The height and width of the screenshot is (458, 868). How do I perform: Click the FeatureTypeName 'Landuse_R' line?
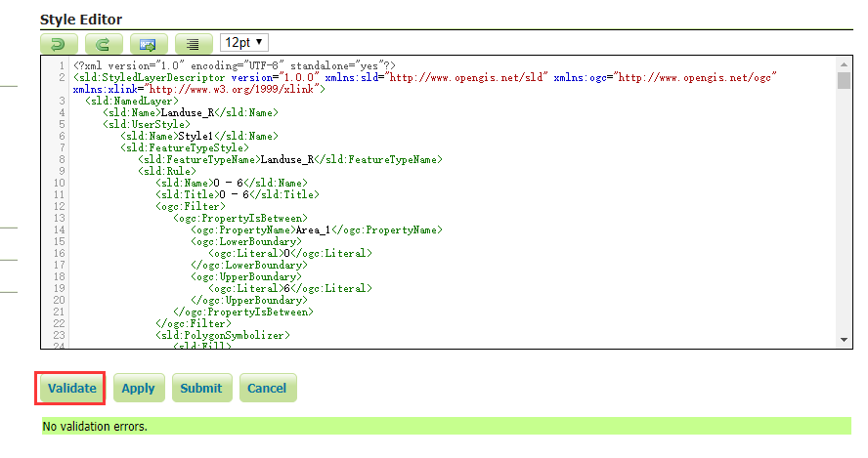[290, 160]
